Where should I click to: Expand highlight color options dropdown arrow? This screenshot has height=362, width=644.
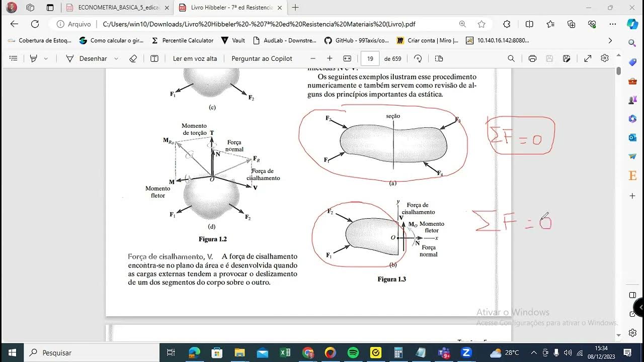point(46,58)
